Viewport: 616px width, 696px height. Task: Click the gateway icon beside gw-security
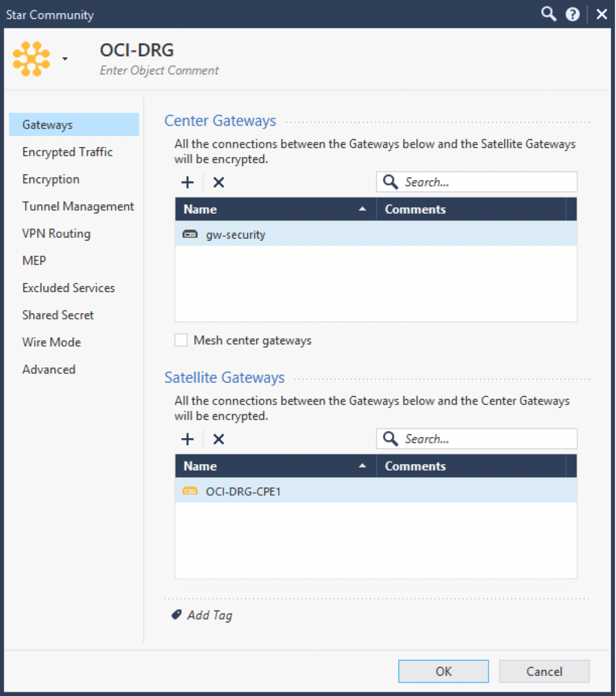(x=189, y=234)
